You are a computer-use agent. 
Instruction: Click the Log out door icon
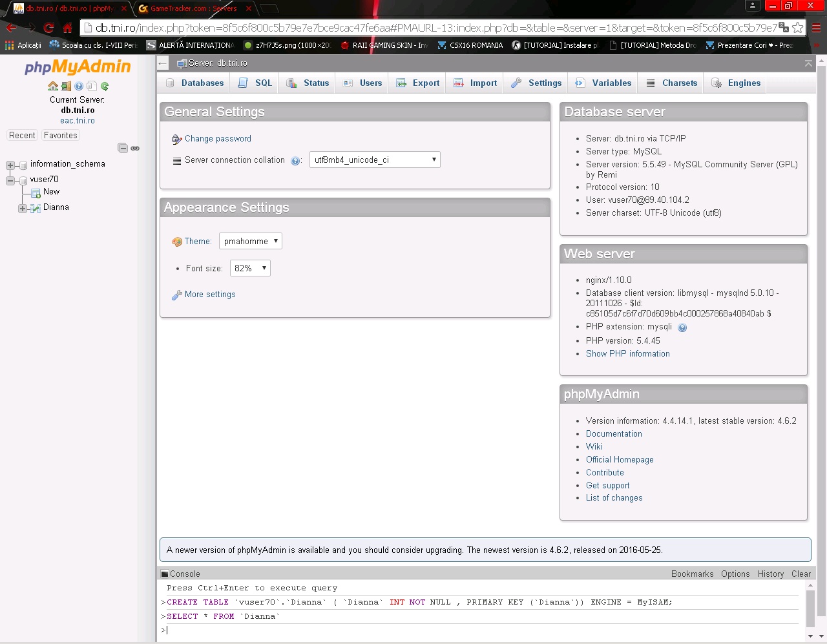pos(66,86)
